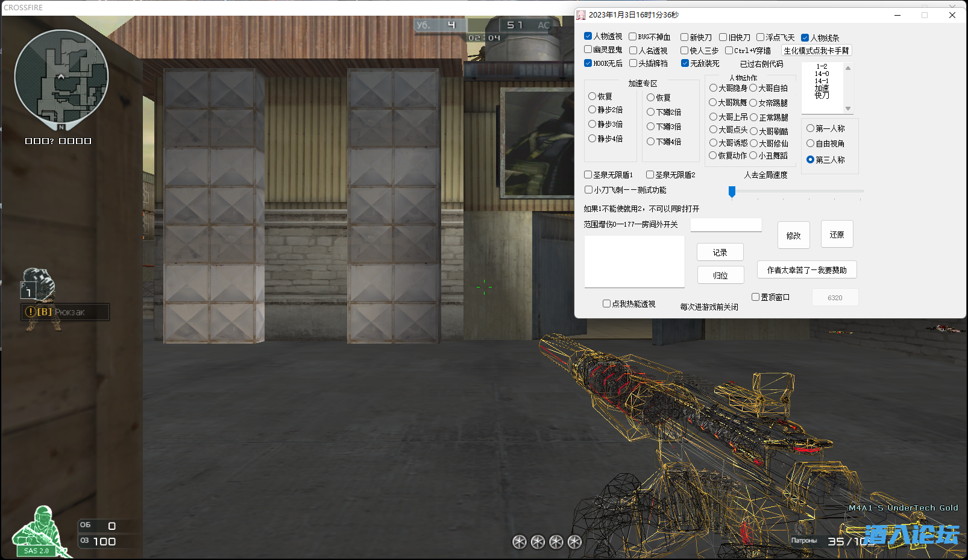
Task: Click the green crosshair at screen center
Action: 484,287
